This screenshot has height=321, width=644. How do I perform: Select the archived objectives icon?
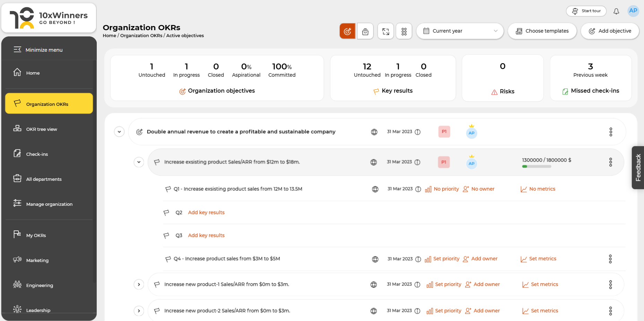[365, 31]
